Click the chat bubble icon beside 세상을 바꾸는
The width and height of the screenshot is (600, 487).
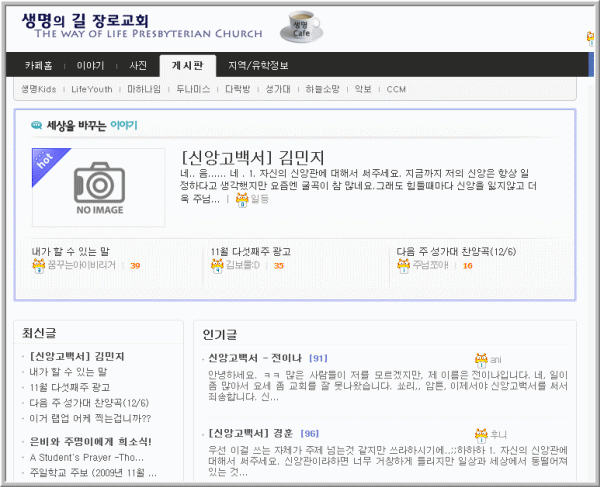(36, 125)
